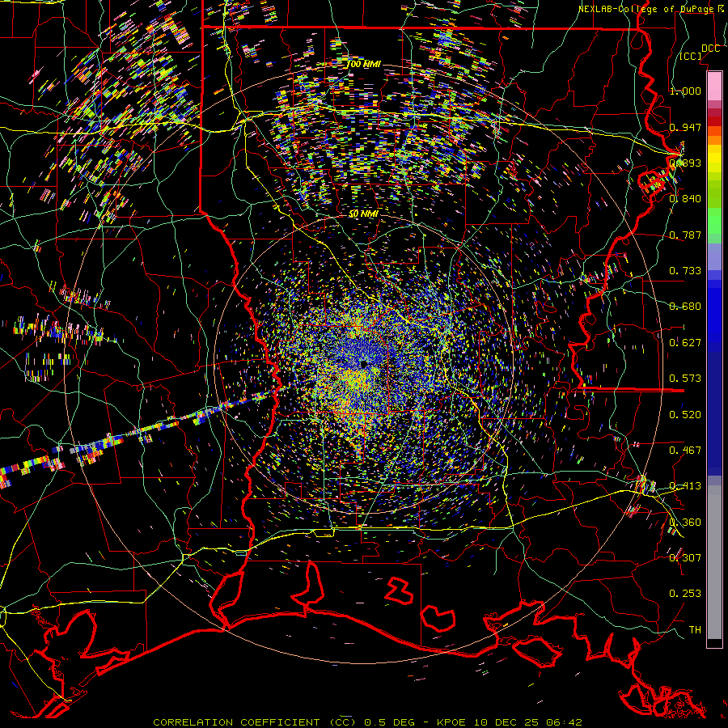The height and width of the screenshot is (728, 728).
Task: Click the DCC label above the color scale
Action: point(710,49)
